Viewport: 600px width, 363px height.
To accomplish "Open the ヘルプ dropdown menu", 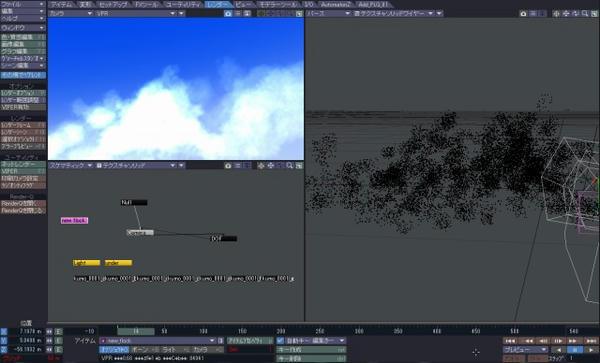I will click(23, 18).
